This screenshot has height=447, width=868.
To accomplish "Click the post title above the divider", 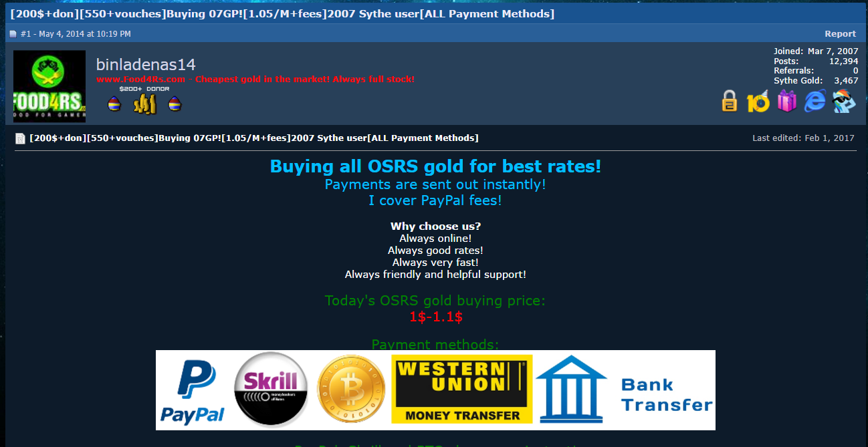I will click(x=254, y=138).
